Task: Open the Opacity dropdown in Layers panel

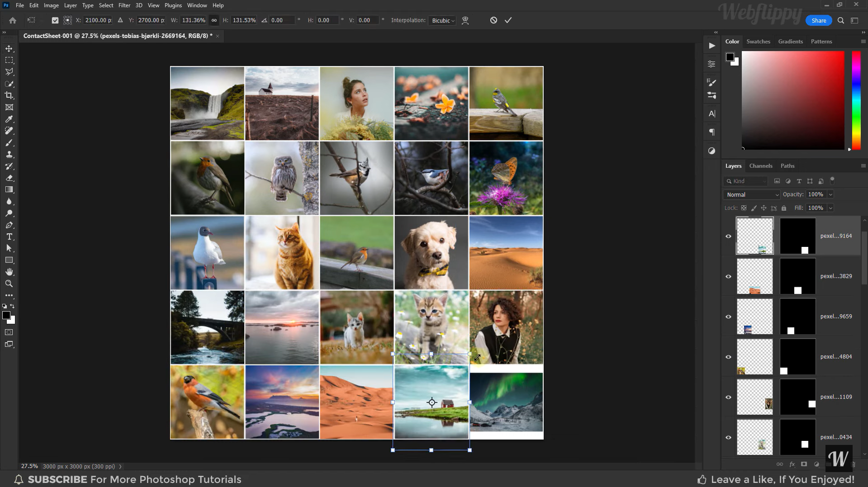Action: click(x=831, y=194)
